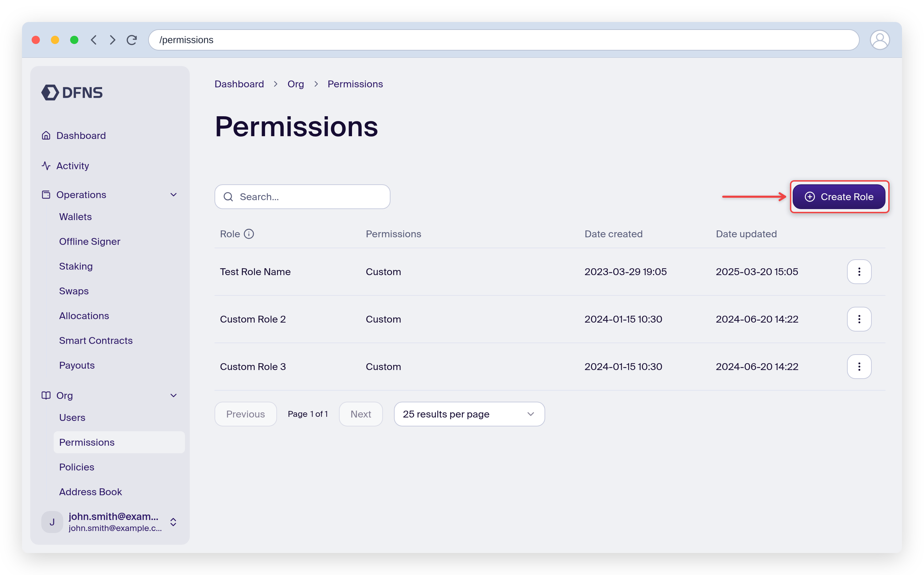Open Dashboard label in the sidebar
This screenshot has height=575, width=924.
(81, 135)
